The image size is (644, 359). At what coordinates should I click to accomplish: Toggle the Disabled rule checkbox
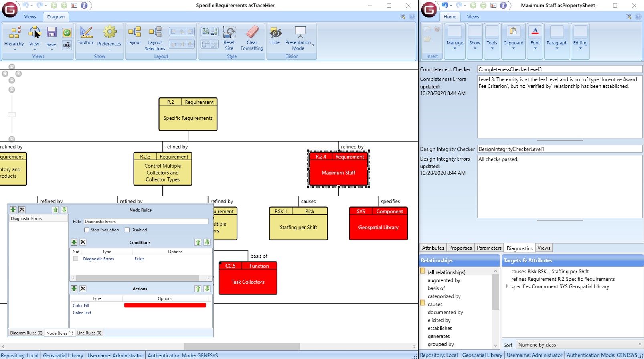127,230
